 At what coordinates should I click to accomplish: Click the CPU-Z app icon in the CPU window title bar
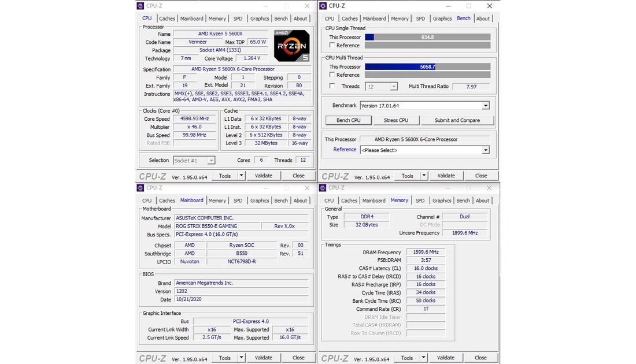tap(140, 6)
